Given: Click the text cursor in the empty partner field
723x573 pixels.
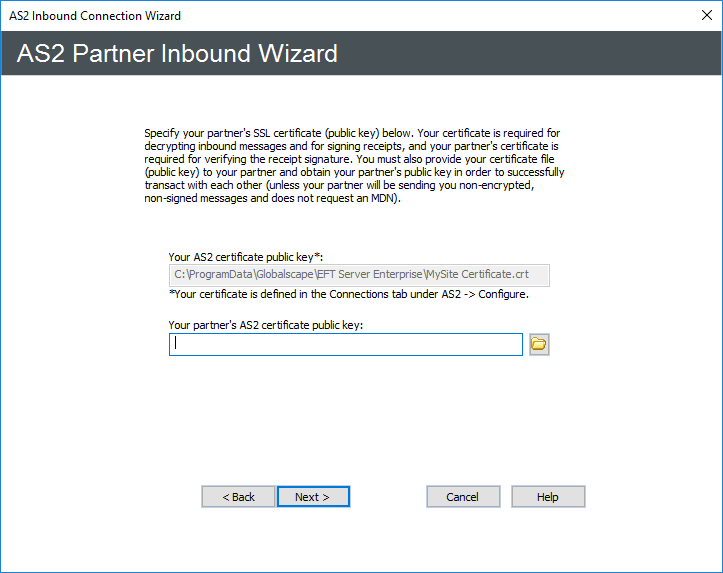Looking at the screenshot, I should click(x=176, y=344).
